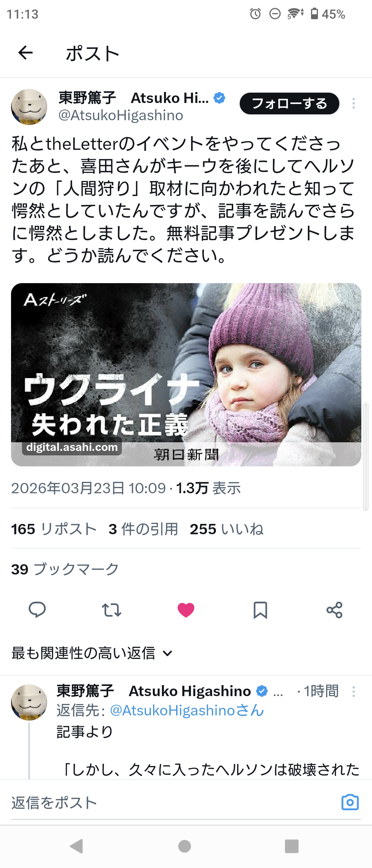Image resolution: width=372 pixels, height=868 pixels.
Task: Open the main post's three-dot menu
Action: 354,103
